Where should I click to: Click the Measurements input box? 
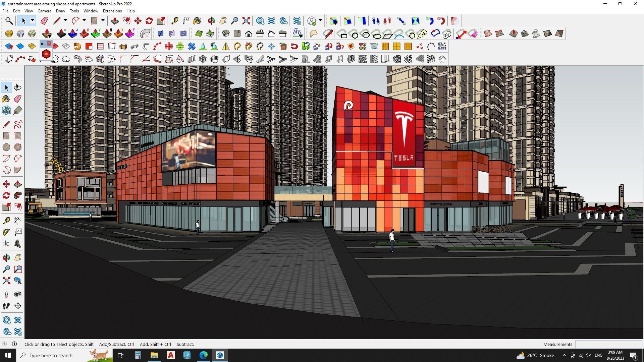pos(608,344)
